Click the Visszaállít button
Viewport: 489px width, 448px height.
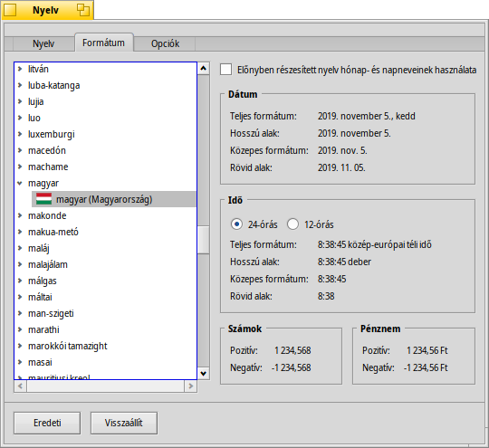[124, 423]
